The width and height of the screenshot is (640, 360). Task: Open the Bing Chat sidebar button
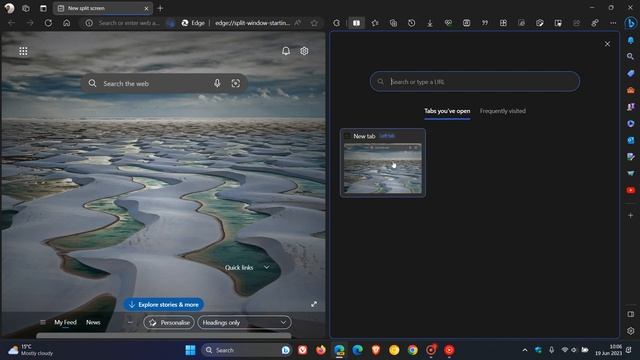[x=631, y=23]
